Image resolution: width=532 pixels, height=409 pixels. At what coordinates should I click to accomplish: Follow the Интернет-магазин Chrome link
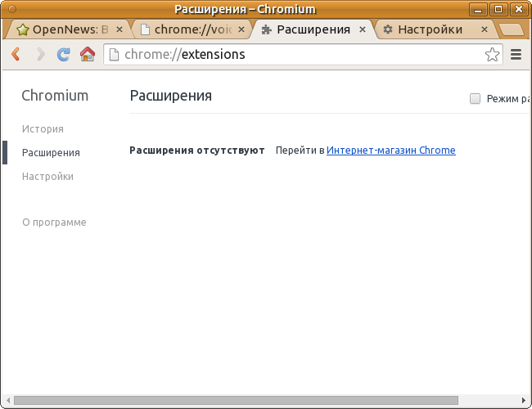pos(391,150)
